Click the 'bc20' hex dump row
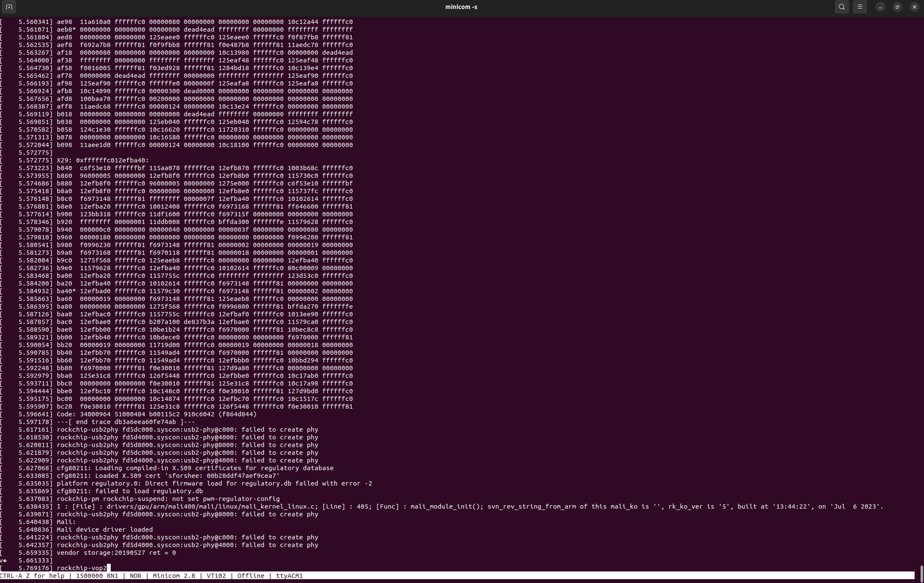Viewport: 924px width, 583px height. pyautogui.click(x=205, y=406)
